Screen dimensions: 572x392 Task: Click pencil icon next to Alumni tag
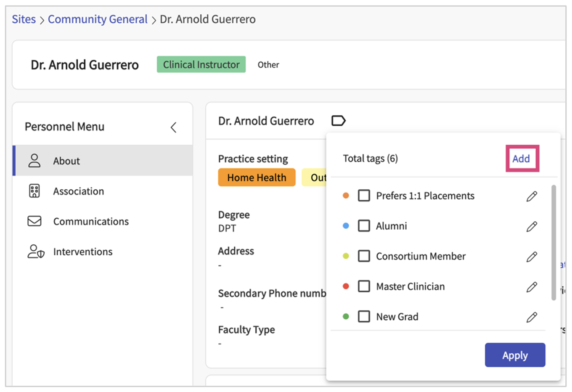(532, 226)
